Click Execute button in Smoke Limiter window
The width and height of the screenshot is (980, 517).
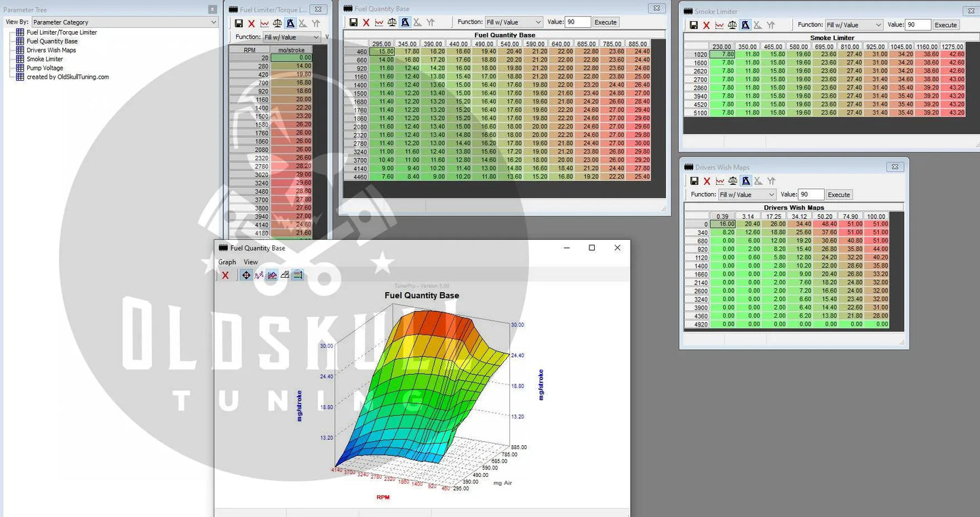point(945,25)
